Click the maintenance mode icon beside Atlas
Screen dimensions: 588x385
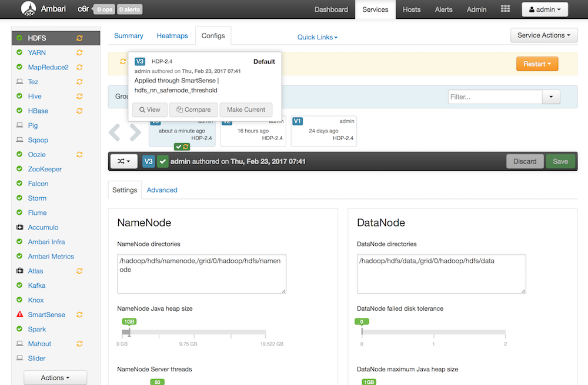pyautogui.click(x=20, y=270)
